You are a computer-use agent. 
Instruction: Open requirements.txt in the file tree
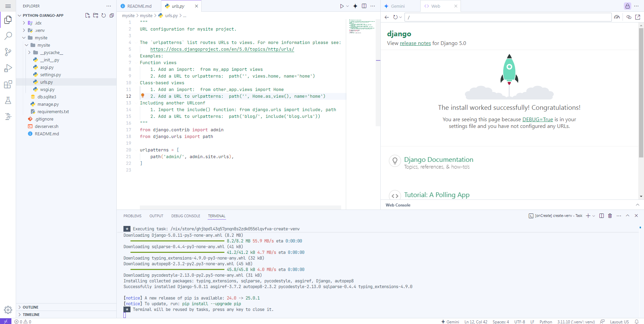click(x=53, y=111)
